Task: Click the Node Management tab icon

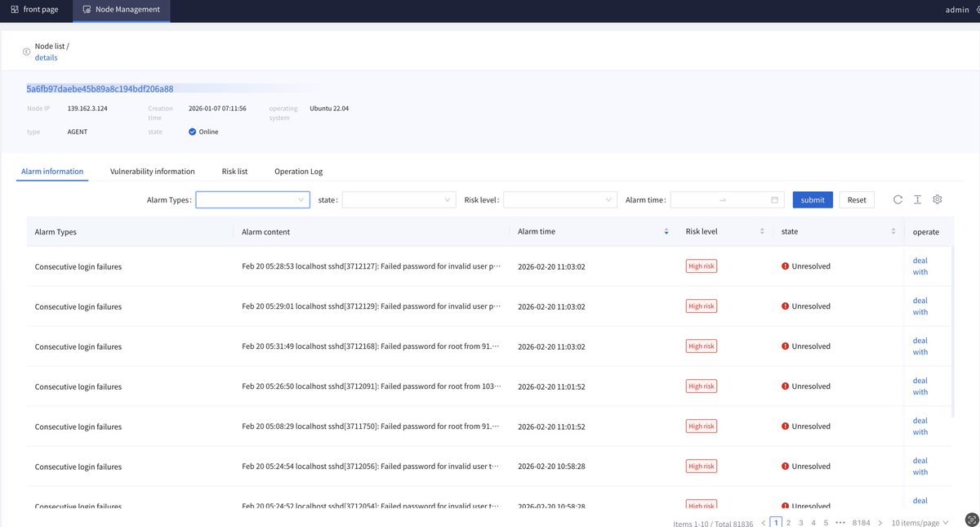Action: click(86, 11)
